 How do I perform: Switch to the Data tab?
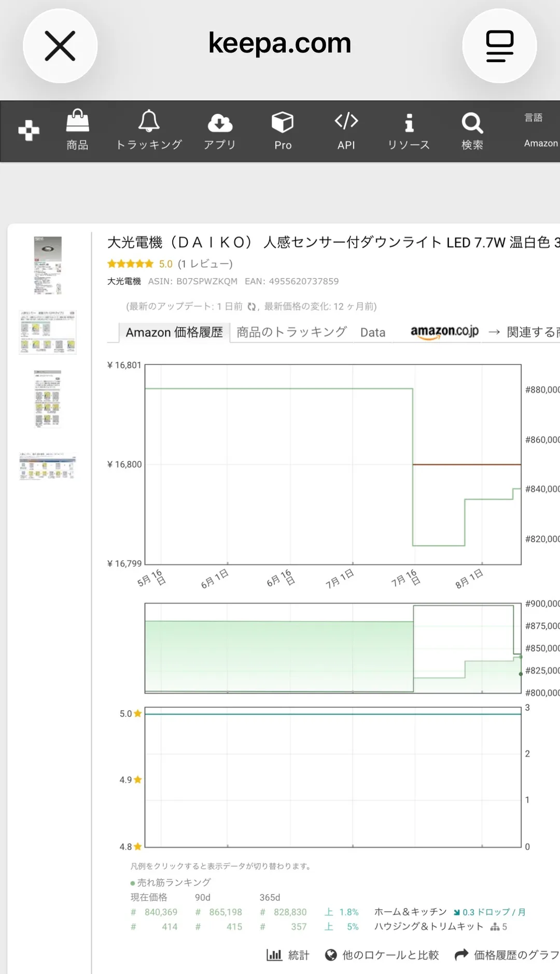pyautogui.click(x=373, y=332)
